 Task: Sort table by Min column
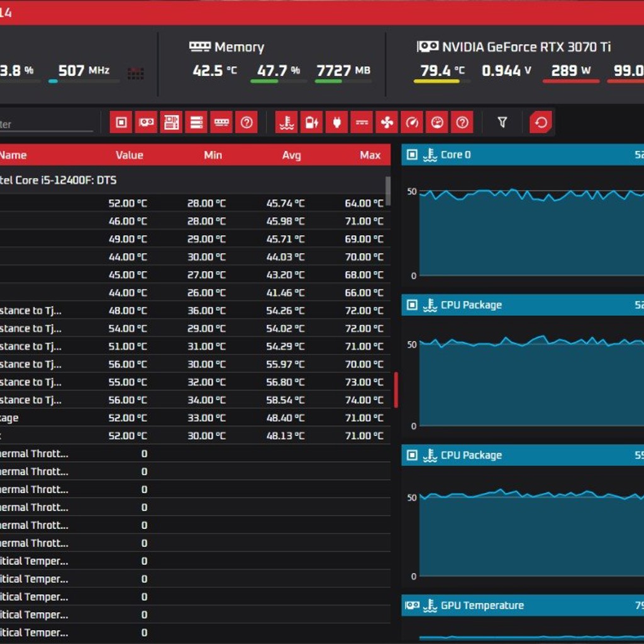pos(213,155)
